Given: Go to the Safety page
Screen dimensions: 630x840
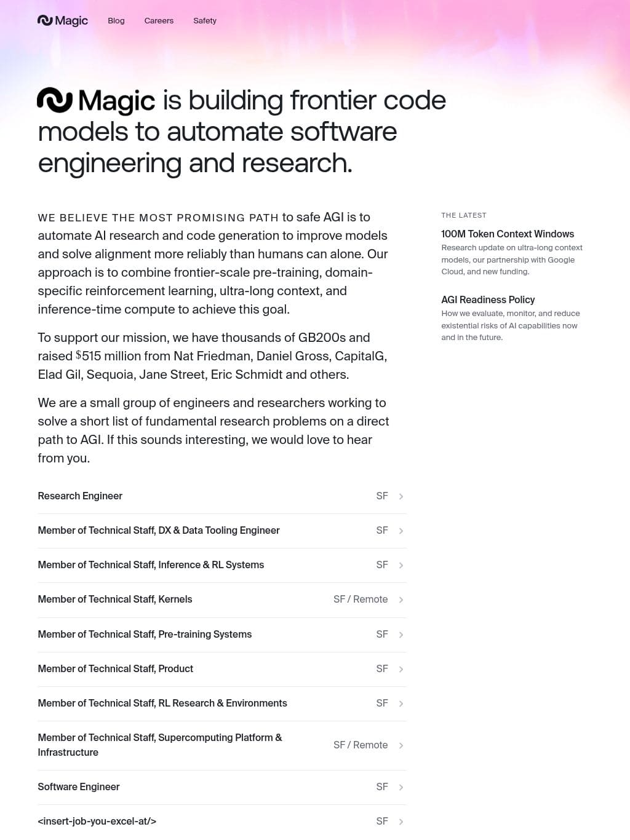Looking at the screenshot, I should [205, 20].
